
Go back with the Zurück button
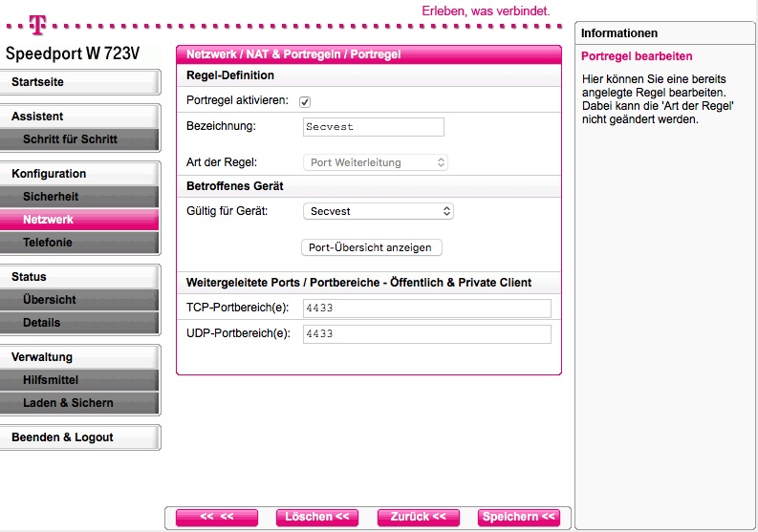pyautogui.click(x=418, y=517)
